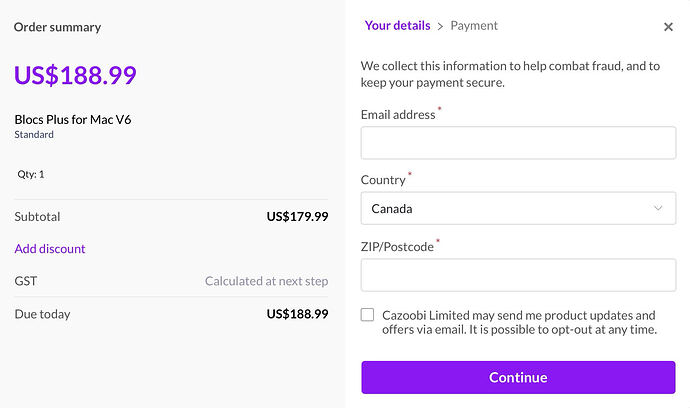This screenshot has height=408, width=690.
Task: Click the Your details breadcrumb step
Action: [x=397, y=26]
